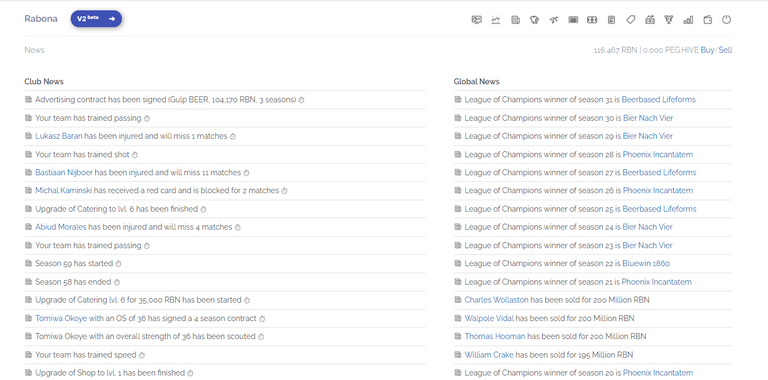This screenshot has height=380, width=768.
Task: Click the team jersey icon
Action: (x=534, y=20)
